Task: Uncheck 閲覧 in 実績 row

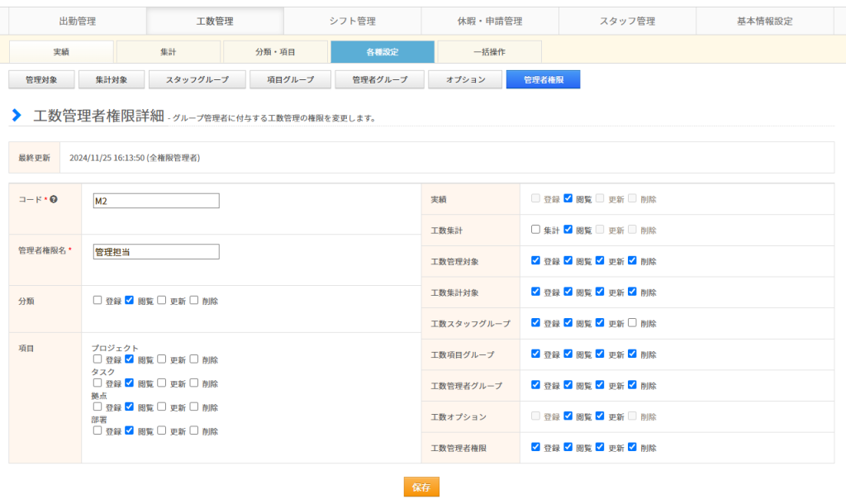Action: coord(568,198)
